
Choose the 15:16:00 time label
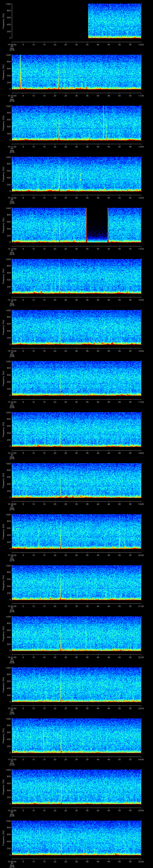click(x=12, y=402)
